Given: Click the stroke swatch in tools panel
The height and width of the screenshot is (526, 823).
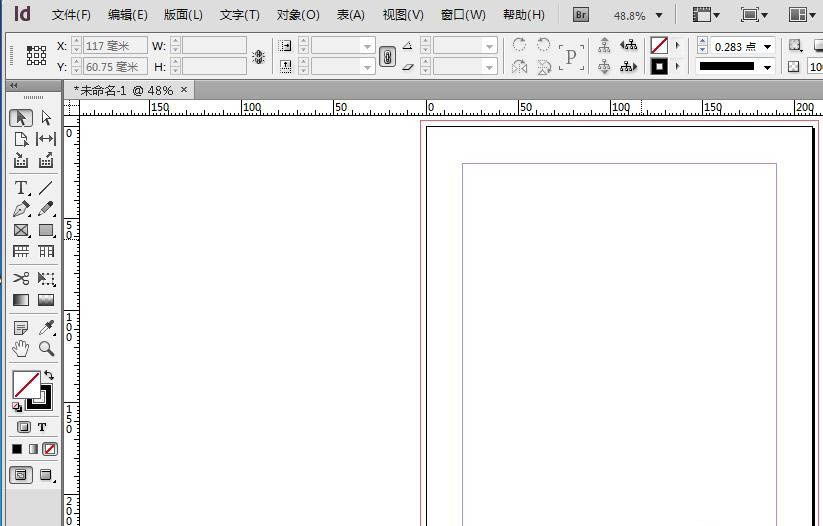Looking at the screenshot, I should (x=45, y=402).
